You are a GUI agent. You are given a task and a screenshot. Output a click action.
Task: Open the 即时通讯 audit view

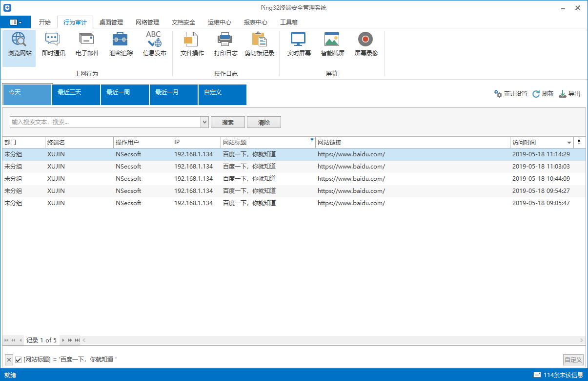(x=53, y=45)
